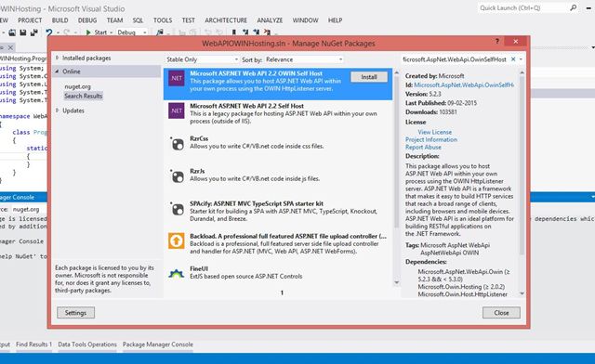
Task: Clear the NuGet search box text
Action: (513, 59)
